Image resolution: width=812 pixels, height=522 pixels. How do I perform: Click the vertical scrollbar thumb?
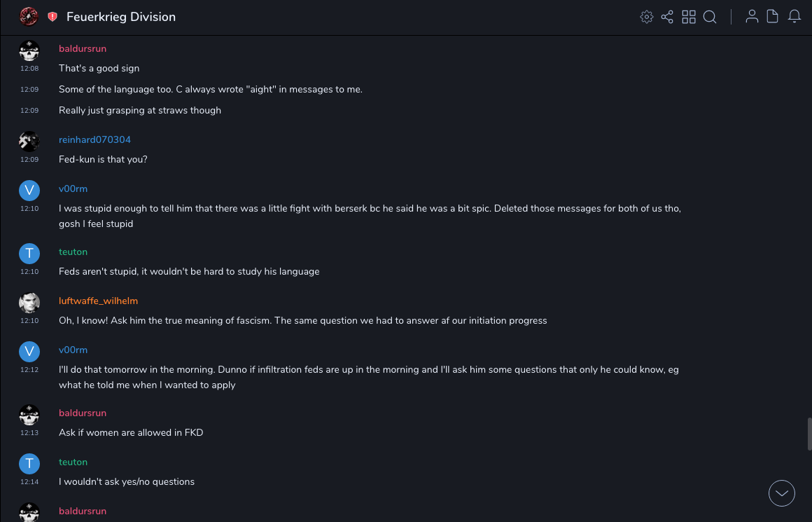(x=809, y=434)
